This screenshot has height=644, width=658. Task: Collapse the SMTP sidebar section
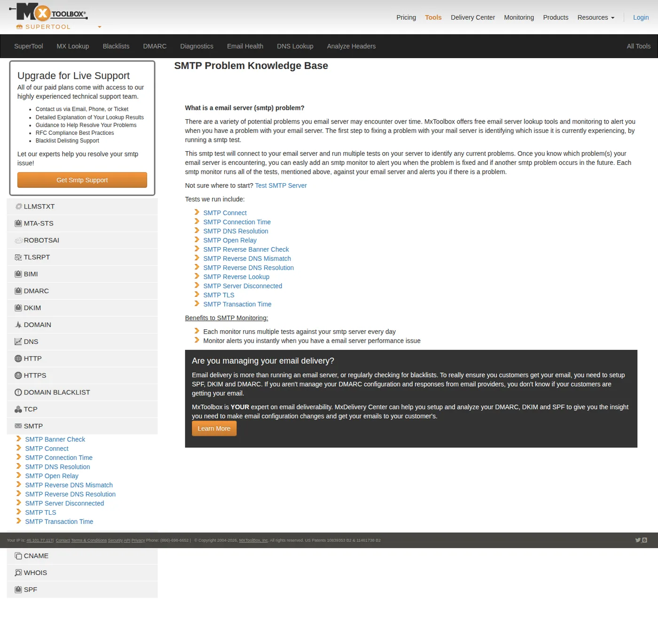click(82, 427)
